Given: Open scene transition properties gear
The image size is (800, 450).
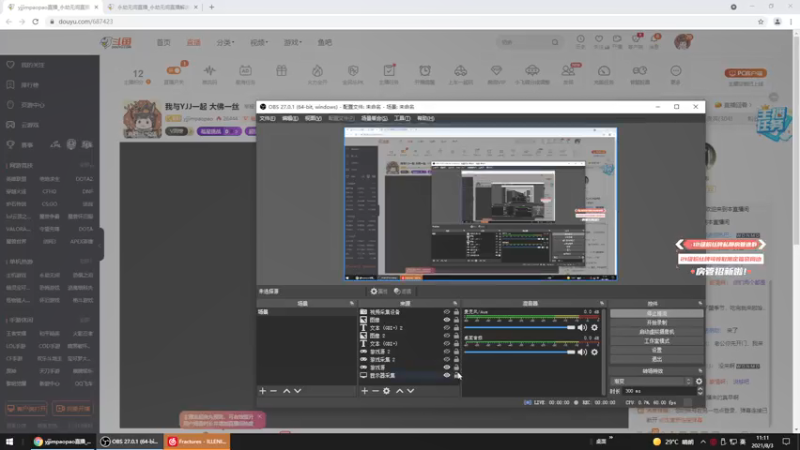Looking at the screenshot, I should (699, 381).
